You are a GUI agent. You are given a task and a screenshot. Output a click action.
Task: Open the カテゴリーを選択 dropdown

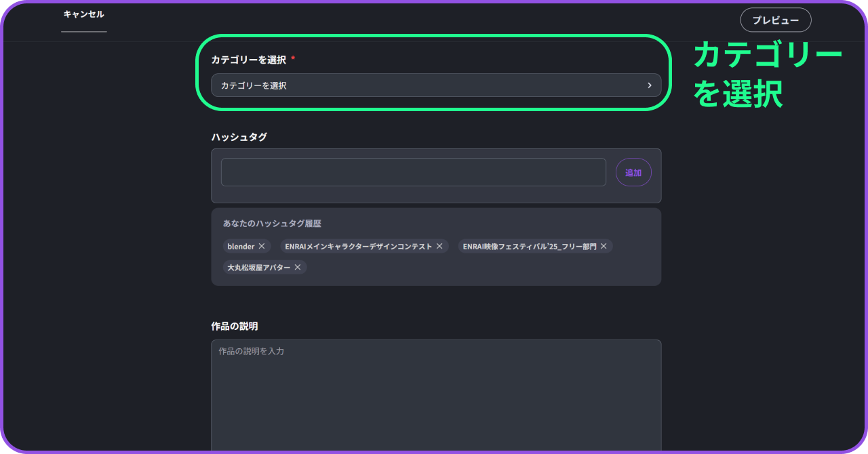[x=435, y=85]
